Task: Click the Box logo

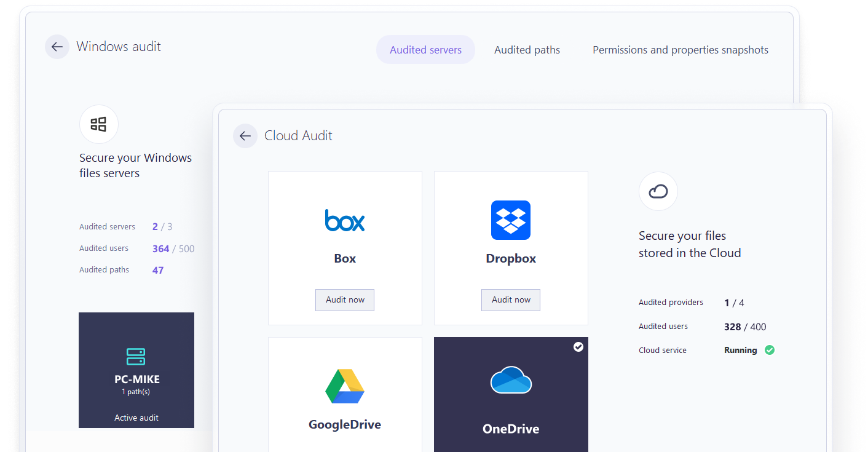Action: [345, 221]
